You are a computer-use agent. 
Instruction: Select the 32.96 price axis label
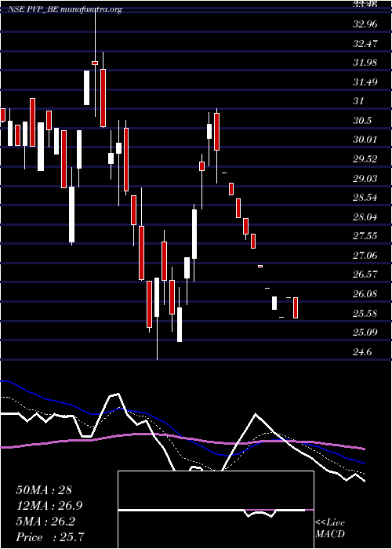click(x=365, y=24)
